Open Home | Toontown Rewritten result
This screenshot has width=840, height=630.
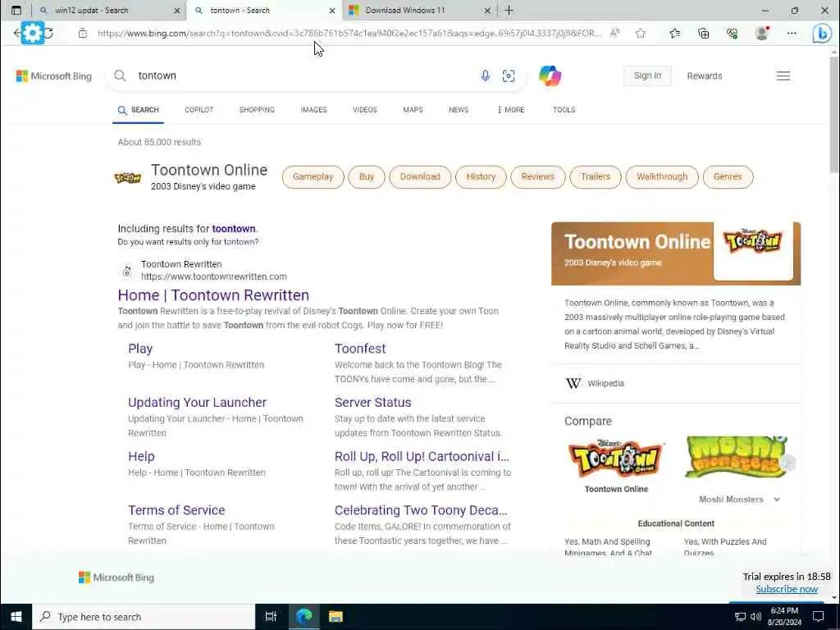213,295
